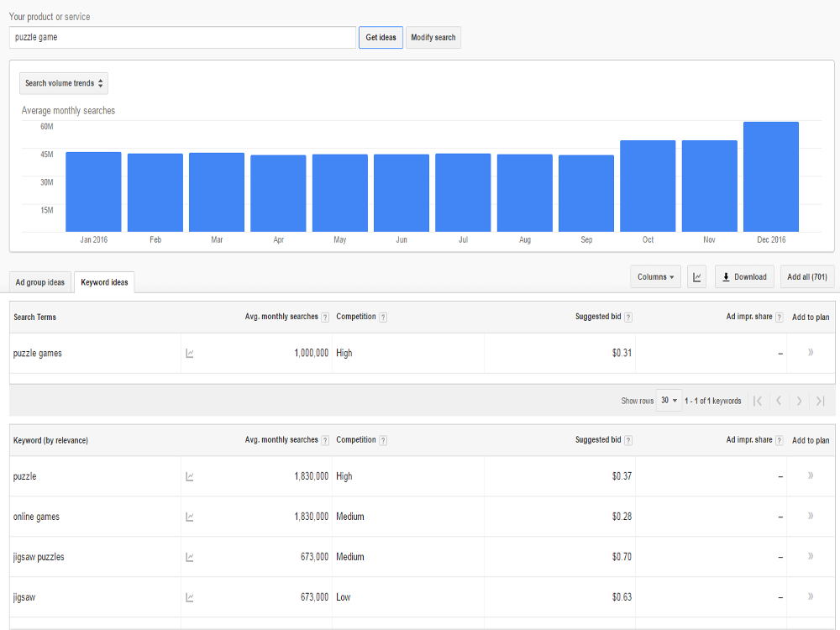Screen dimensions: 840x630
Task: Add jigsaw keyword to plan arrow
Action: [811, 596]
